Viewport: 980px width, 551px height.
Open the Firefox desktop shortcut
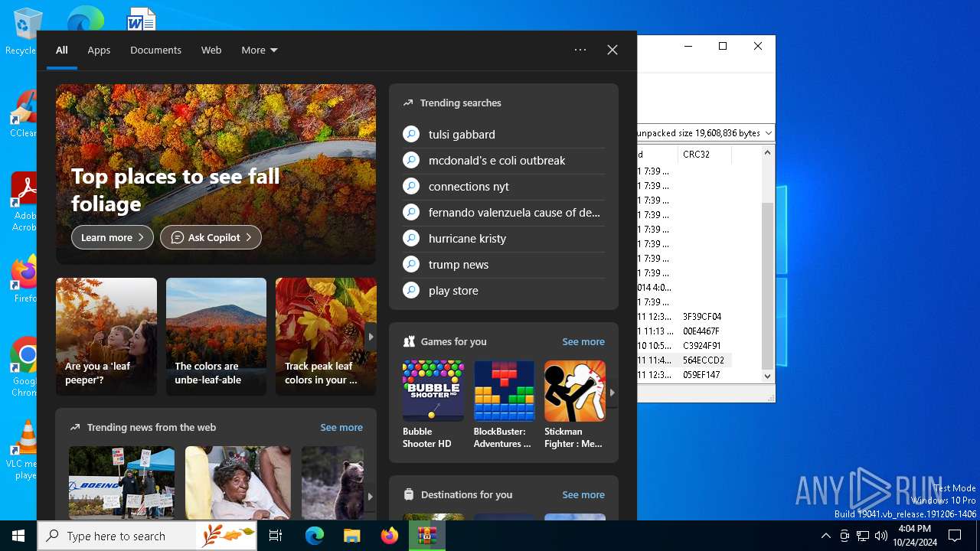click(24, 279)
